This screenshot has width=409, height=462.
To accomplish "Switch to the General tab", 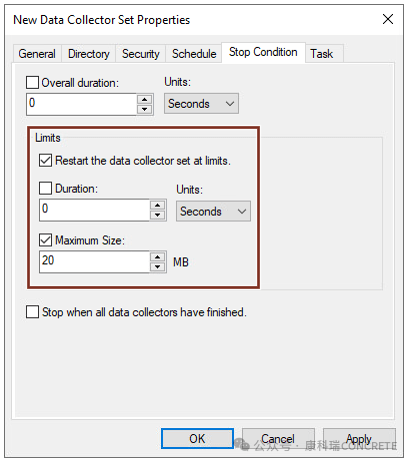I will point(37,54).
